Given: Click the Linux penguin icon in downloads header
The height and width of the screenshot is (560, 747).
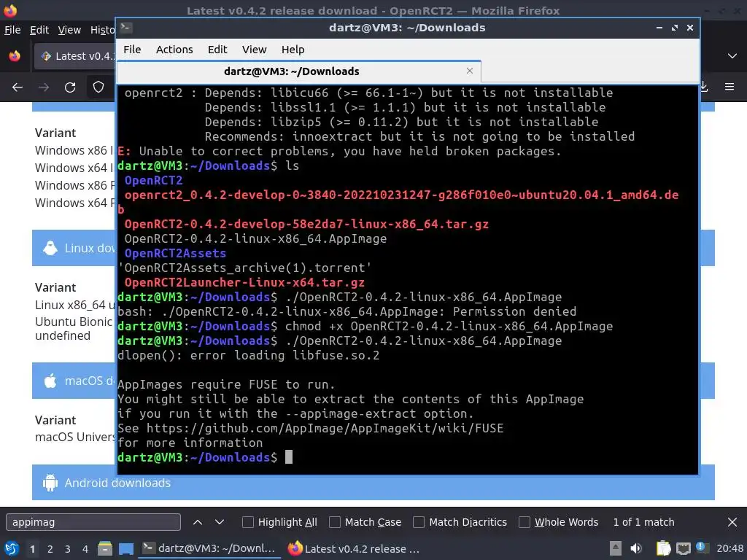Looking at the screenshot, I should [50, 248].
